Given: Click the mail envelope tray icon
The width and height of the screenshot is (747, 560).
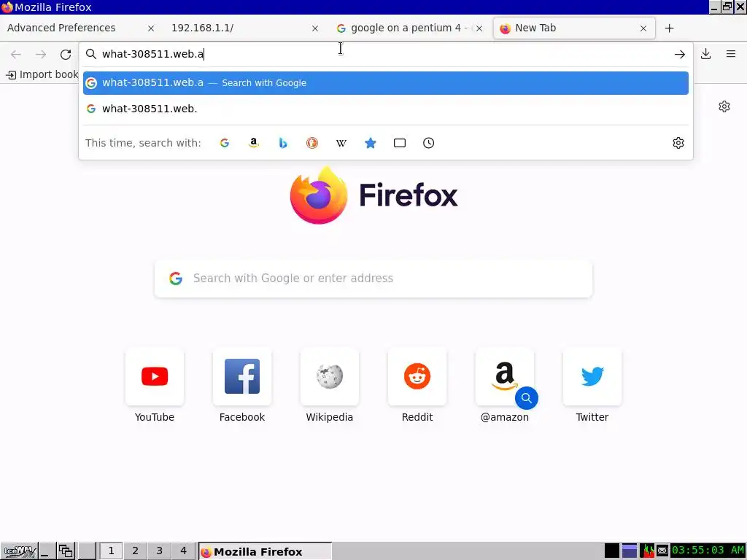Looking at the screenshot, I should (662, 551).
